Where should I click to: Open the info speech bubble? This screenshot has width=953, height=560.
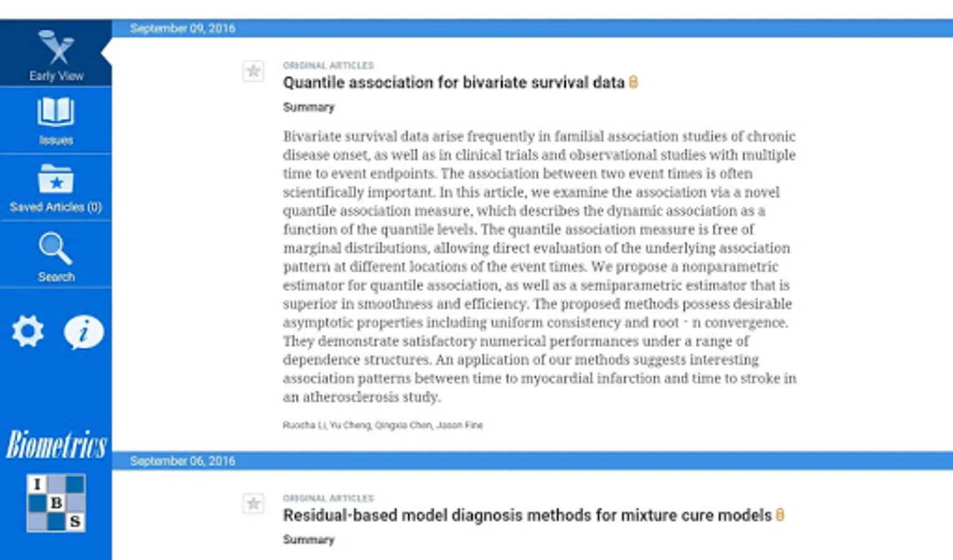tap(83, 332)
